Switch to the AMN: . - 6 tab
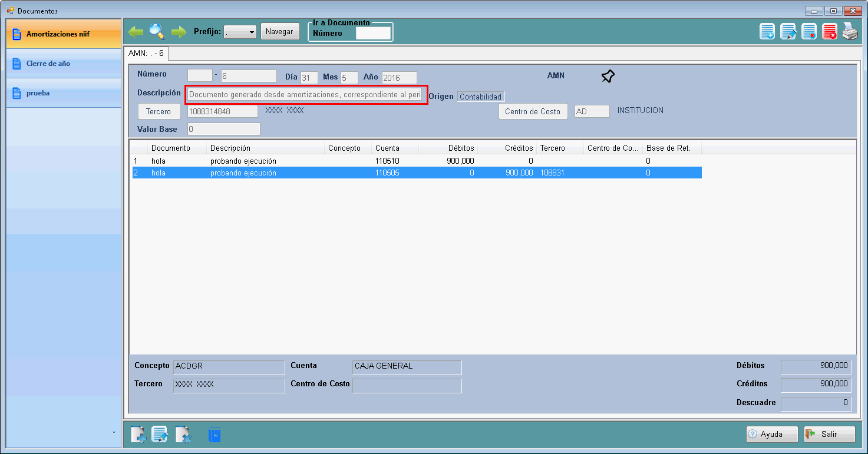Screen dimensions: 868x454 pos(146,53)
